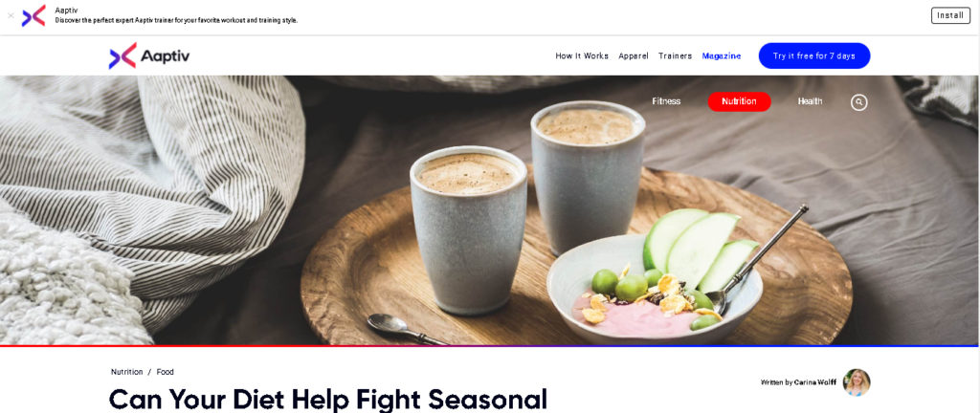The width and height of the screenshot is (980, 413).
Task: Open the Apparel page
Action: [634, 56]
